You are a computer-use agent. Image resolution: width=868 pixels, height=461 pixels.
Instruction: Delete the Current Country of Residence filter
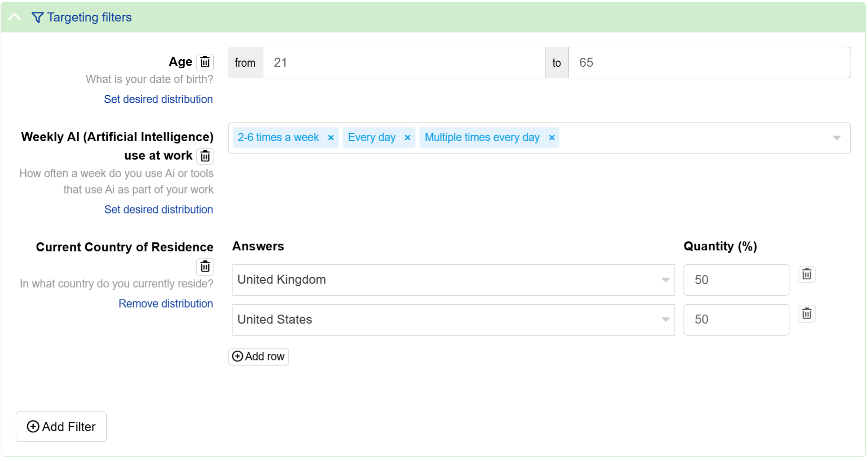click(205, 267)
